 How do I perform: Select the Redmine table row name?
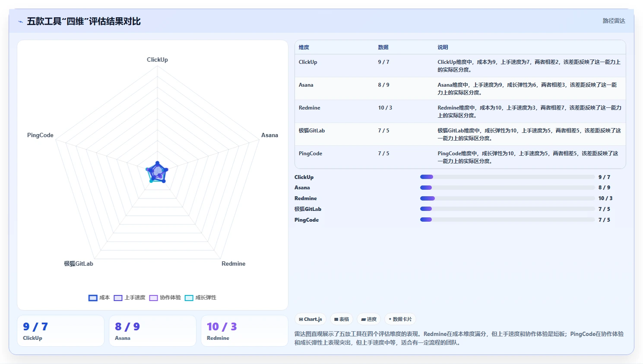pyautogui.click(x=309, y=108)
